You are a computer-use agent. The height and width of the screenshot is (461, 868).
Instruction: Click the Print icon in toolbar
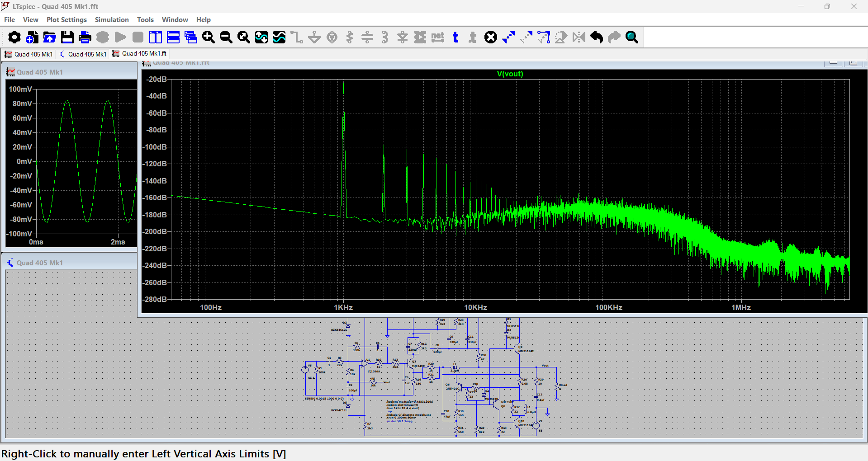[x=85, y=37]
